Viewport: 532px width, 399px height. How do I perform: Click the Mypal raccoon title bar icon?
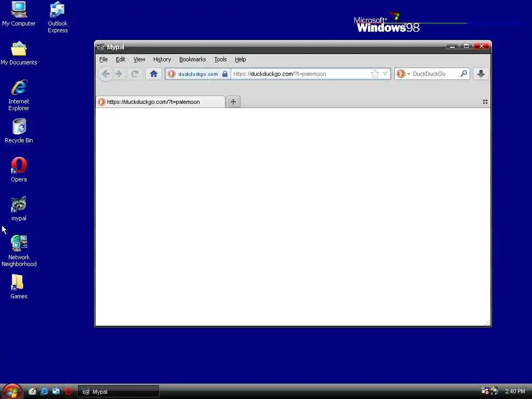coord(100,47)
